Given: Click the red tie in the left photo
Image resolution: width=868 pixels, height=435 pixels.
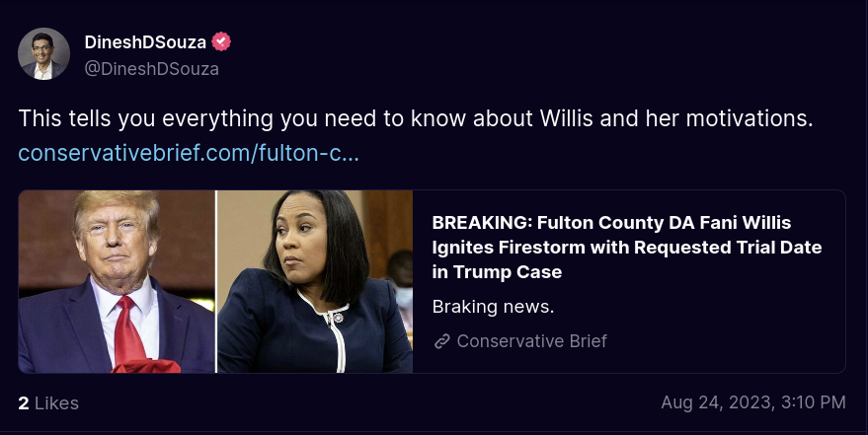Looking at the screenshot, I should (x=128, y=331).
